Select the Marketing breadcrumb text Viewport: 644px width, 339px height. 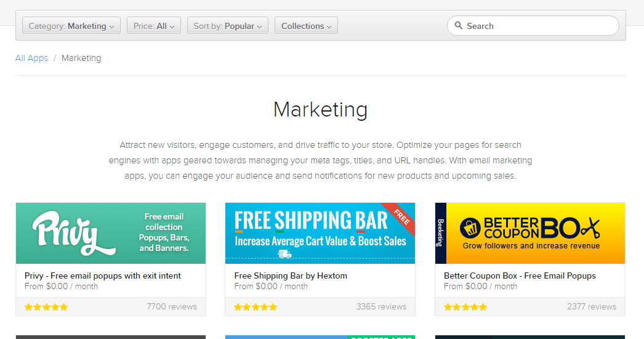click(81, 58)
